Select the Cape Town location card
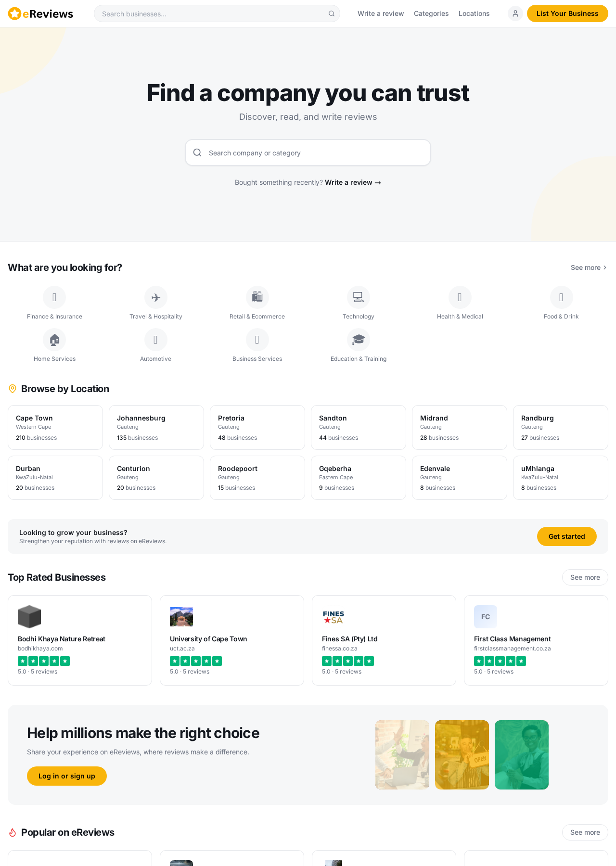The height and width of the screenshot is (866, 616). coord(55,427)
